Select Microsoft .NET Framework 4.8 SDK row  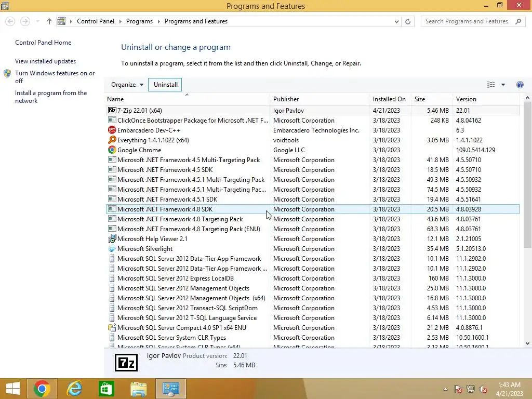[x=312, y=209]
